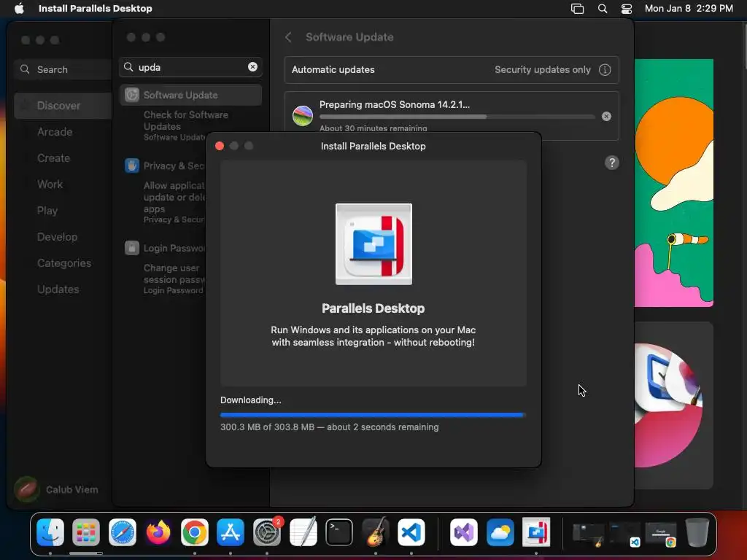Open Discover in App Store sidebar

(x=63, y=106)
